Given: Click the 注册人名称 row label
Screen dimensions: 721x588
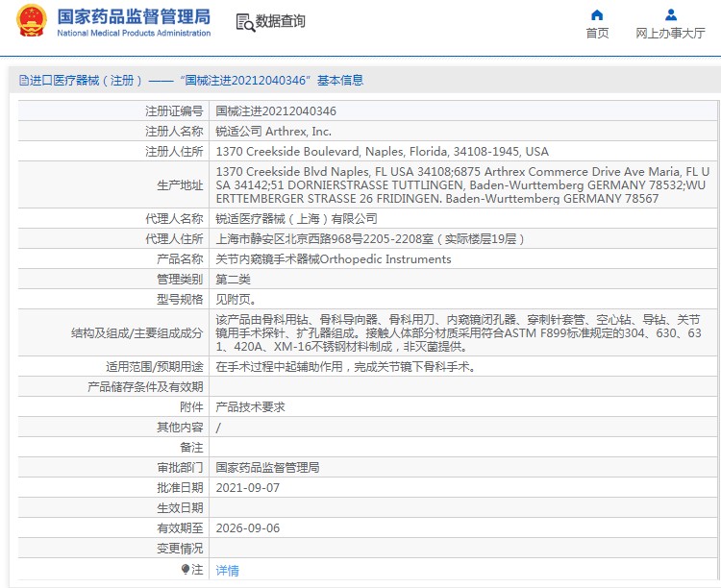Looking at the screenshot, I should (x=174, y=131).
